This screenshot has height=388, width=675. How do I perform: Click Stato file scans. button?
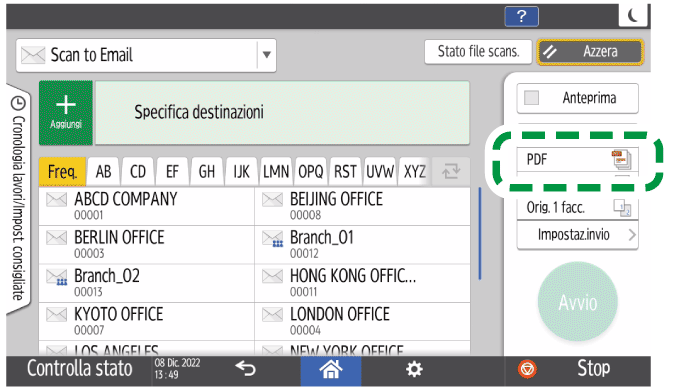coord(478,52)
